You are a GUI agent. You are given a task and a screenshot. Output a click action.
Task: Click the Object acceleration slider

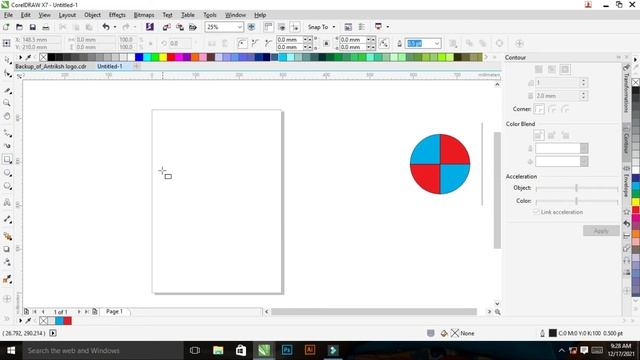pos(577,188)
